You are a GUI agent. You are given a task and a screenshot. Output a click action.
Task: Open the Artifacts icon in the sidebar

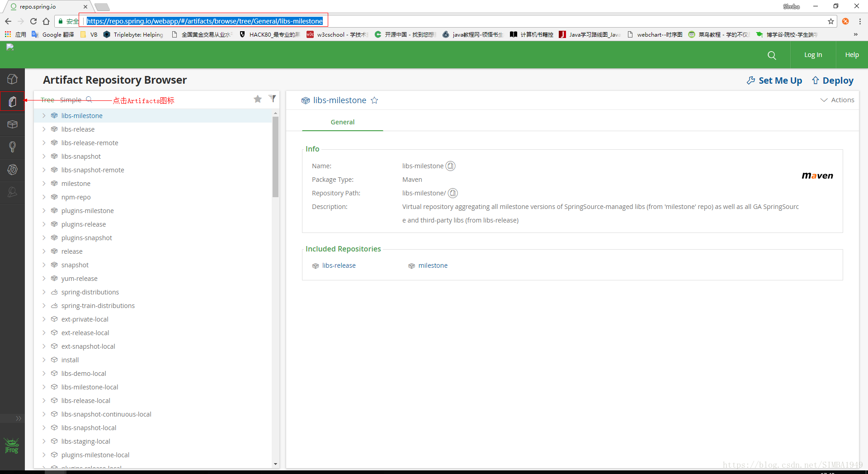pyautogui.click(x=12, y=102)
